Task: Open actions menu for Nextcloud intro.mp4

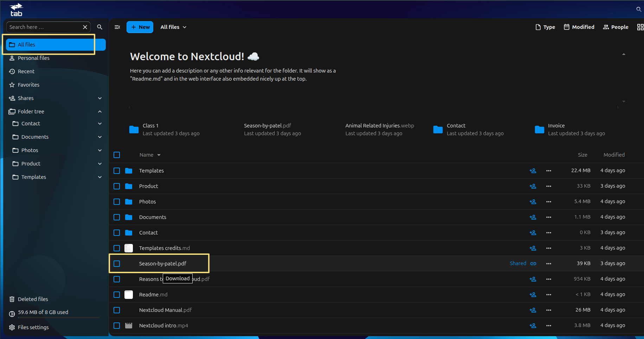Action: (549, 326)
